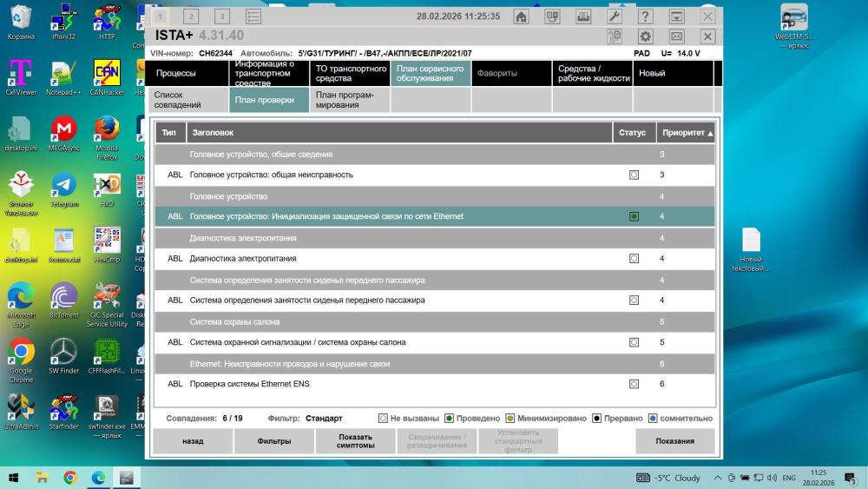This screenshot has height=489, width=868.
Task: Click the 'Не вызваны' legend box
Action: (383, 418)
